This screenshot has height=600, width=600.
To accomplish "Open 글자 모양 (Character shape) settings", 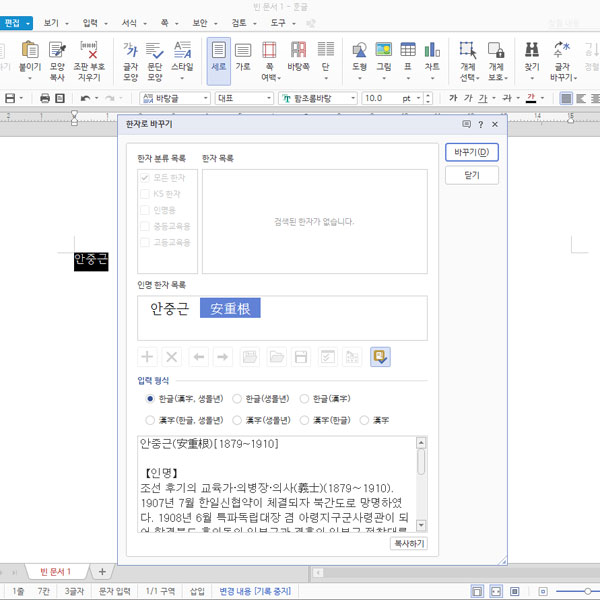I will 130,60.
